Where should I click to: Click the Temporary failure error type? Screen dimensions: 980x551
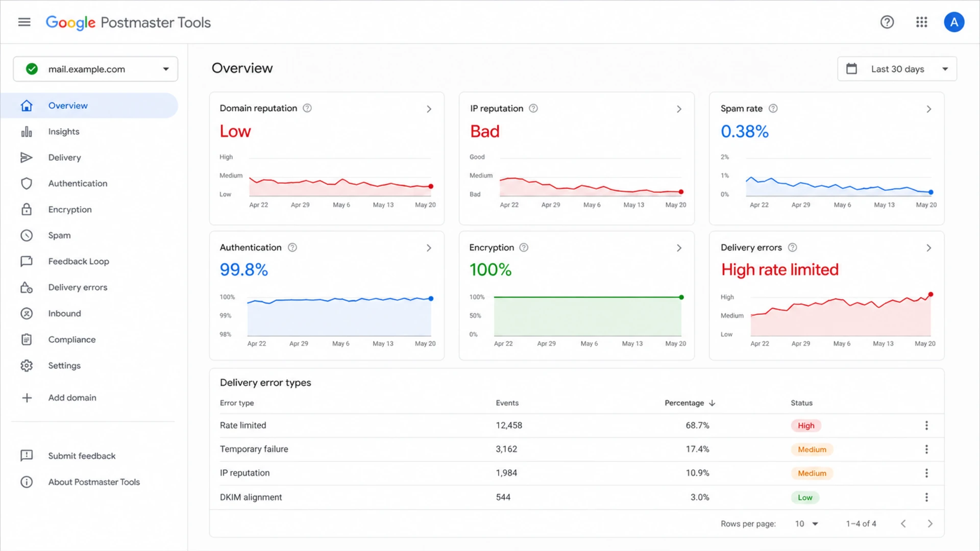(x=254, y=449)
